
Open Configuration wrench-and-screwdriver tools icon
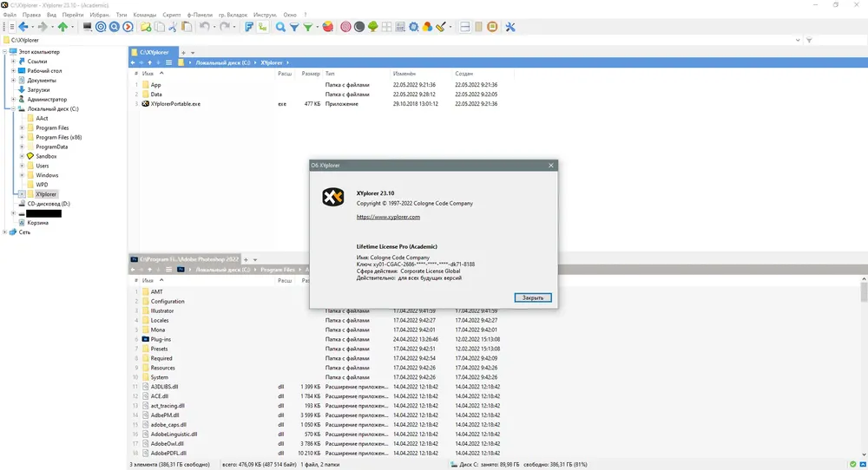click(x=510, y=27)
